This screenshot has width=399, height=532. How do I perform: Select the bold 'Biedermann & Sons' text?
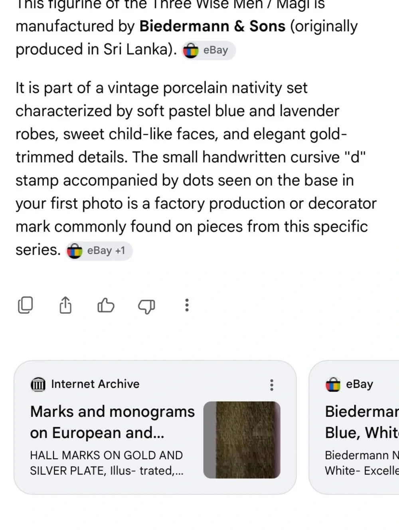(212, 26)
